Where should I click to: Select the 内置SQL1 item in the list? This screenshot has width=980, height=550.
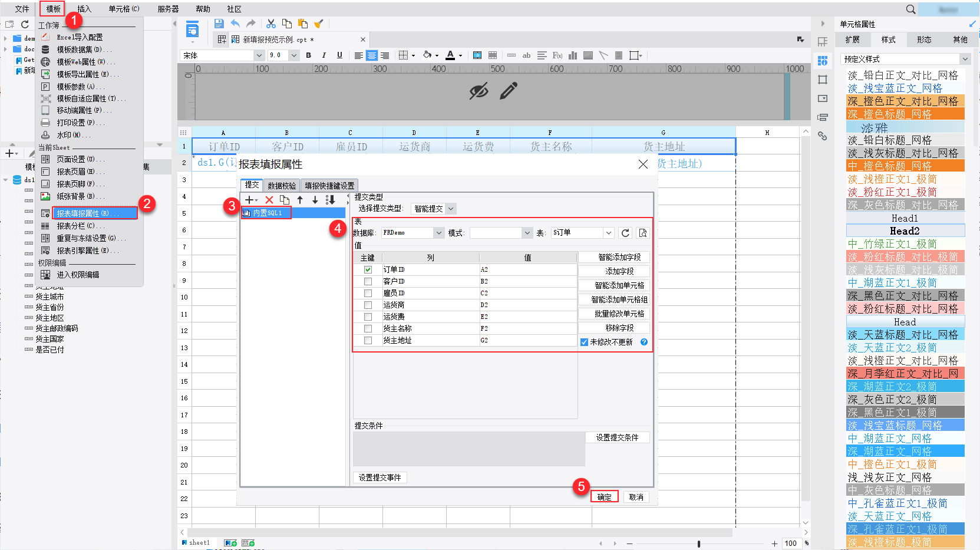pyautogui.click(x=268, y=213)
